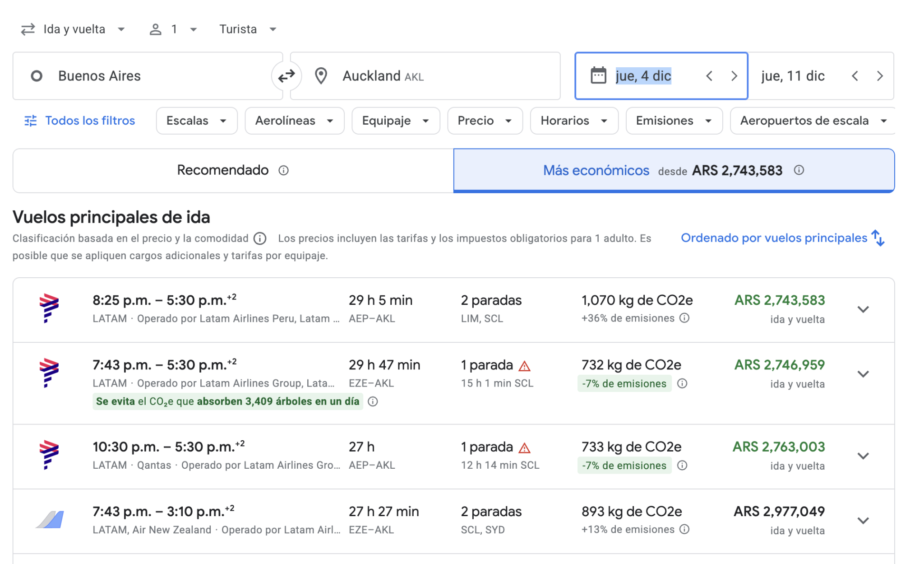Image resolution: width=924 pixels, height=564 pixels.
Task: Expand the ARS 2,977,049 flight details
Action: point(863,521)
